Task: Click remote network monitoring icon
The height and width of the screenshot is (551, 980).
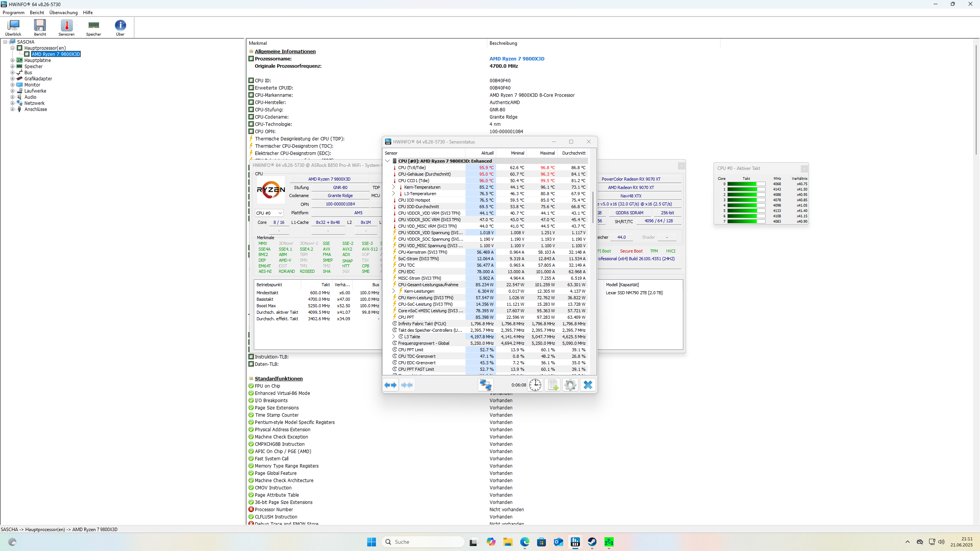Action: click(x=485, y=385)
